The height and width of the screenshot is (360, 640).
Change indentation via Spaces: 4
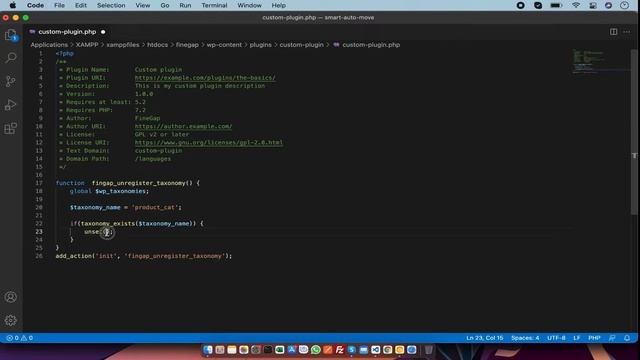coord(525,338)
